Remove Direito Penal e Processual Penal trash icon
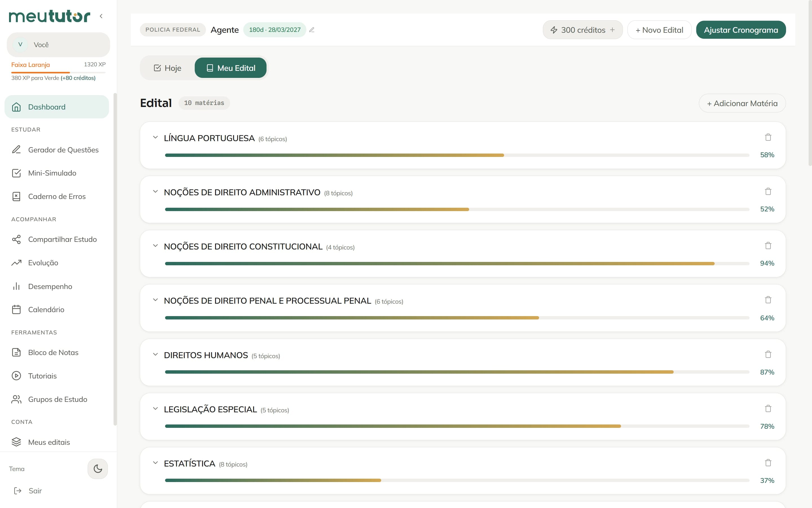The height and width of the screenshot is (508, 812). (768, 300)
